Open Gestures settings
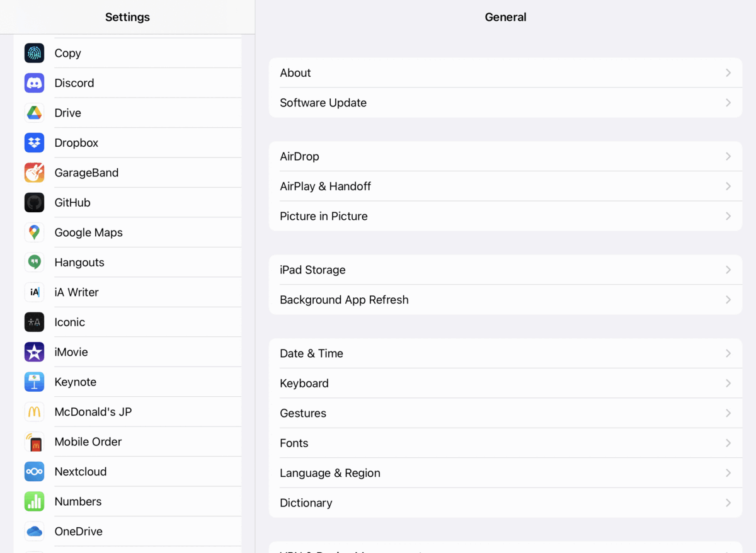Image resolution: width=756 pixels, height=553 pixels. pos(505,413)
